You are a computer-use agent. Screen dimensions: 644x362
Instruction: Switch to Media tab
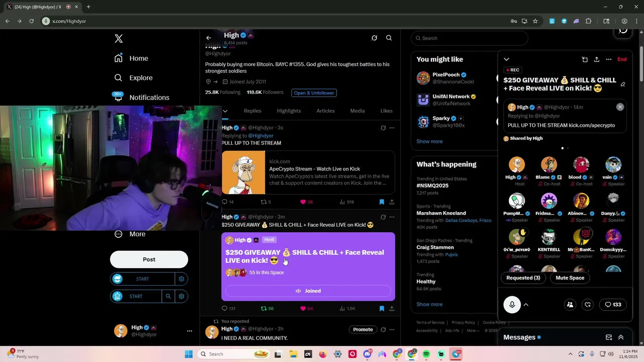[x=357, y=111]
